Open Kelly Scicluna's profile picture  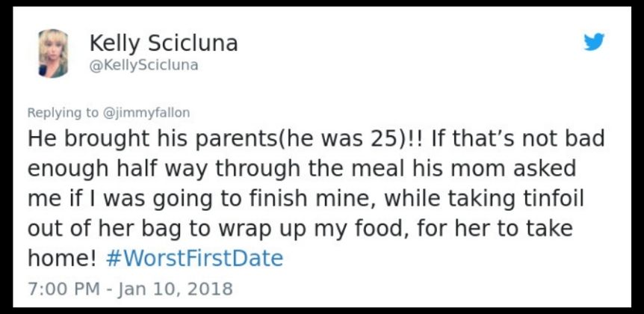point(53,53)
